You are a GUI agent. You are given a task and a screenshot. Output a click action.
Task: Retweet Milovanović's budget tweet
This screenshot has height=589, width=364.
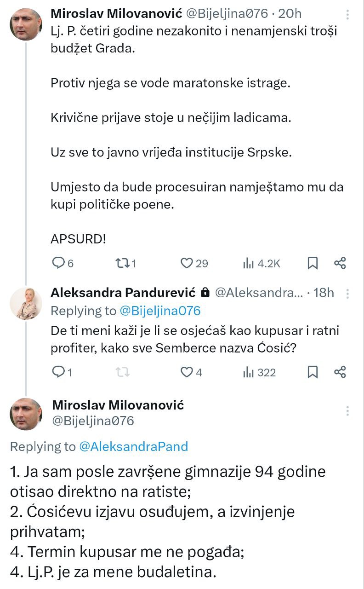122,263
